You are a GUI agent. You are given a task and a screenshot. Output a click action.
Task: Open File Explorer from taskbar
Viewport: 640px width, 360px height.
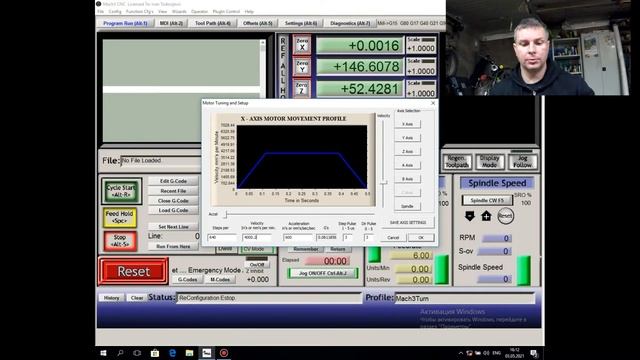coord(189,353)
